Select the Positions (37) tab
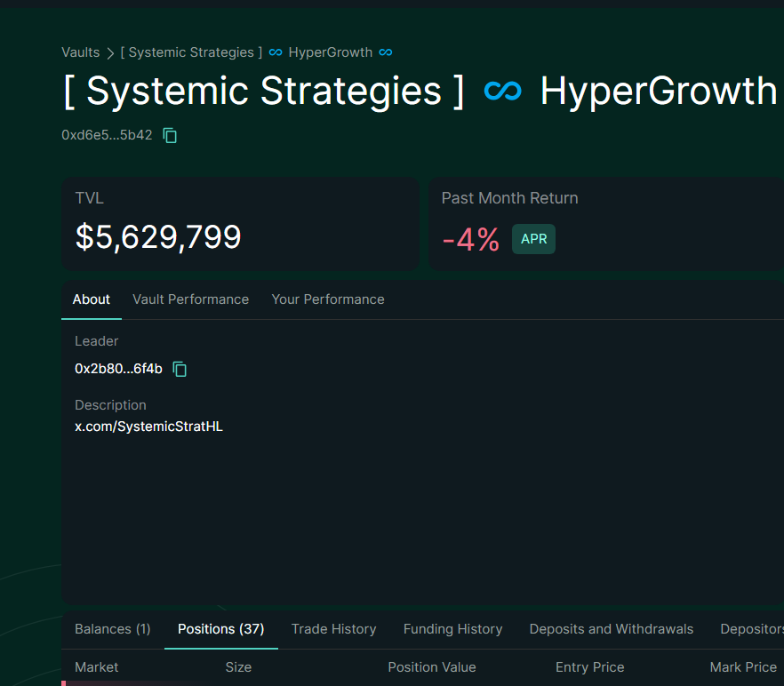This screenshot has width=784, height=686. click(221, 629)
